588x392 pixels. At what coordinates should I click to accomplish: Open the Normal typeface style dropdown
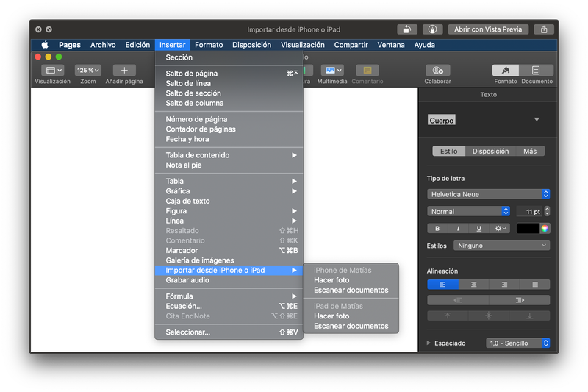(x=469, y=211)
